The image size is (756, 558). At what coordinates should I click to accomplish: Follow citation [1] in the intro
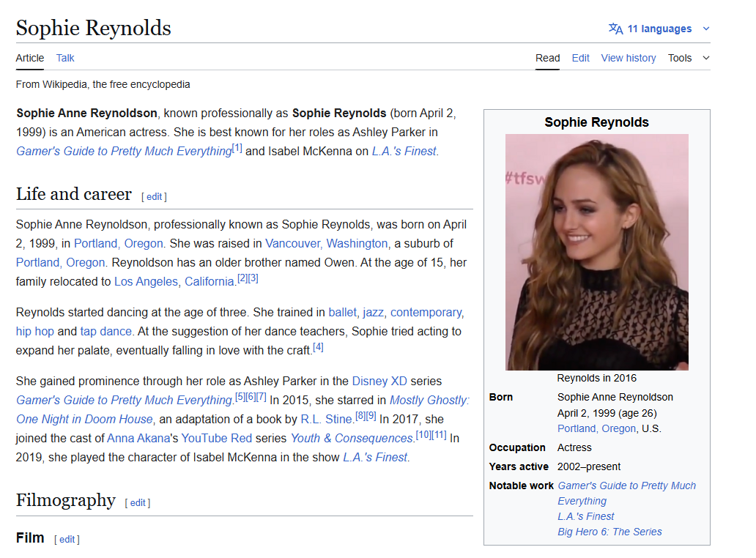coord(237,148)
